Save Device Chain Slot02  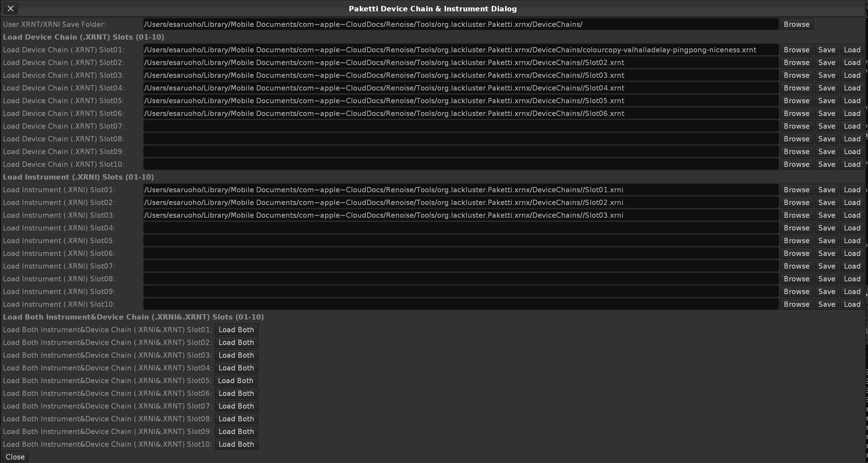click(826, 63)
